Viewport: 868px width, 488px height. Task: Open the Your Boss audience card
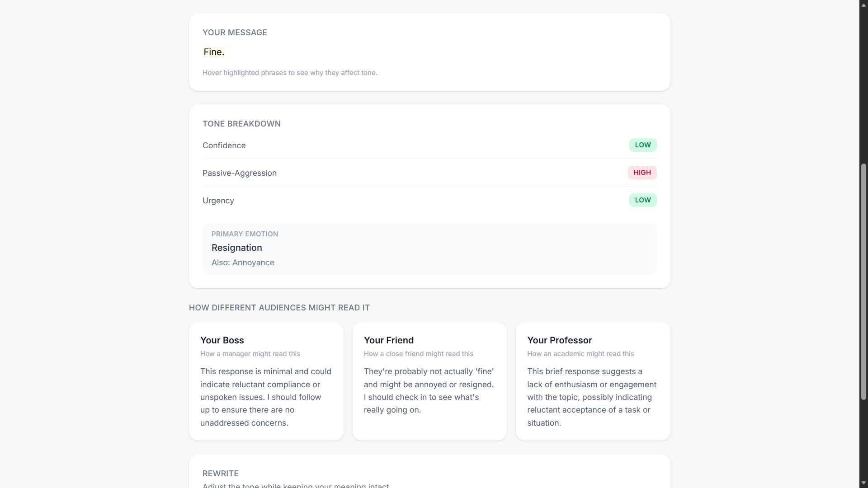[x=266, y=381]
